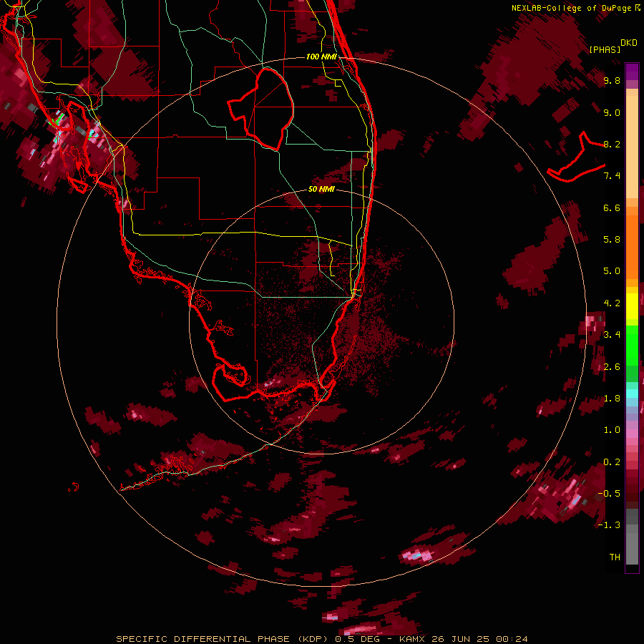
Task: Click the DKD label above the color bar
Action: [x=629, y=43]
